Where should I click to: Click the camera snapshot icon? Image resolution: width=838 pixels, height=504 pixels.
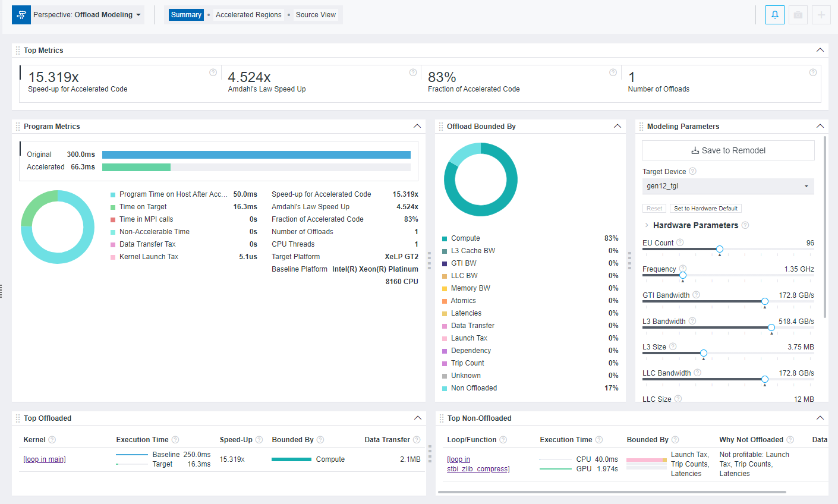[798, 15]
